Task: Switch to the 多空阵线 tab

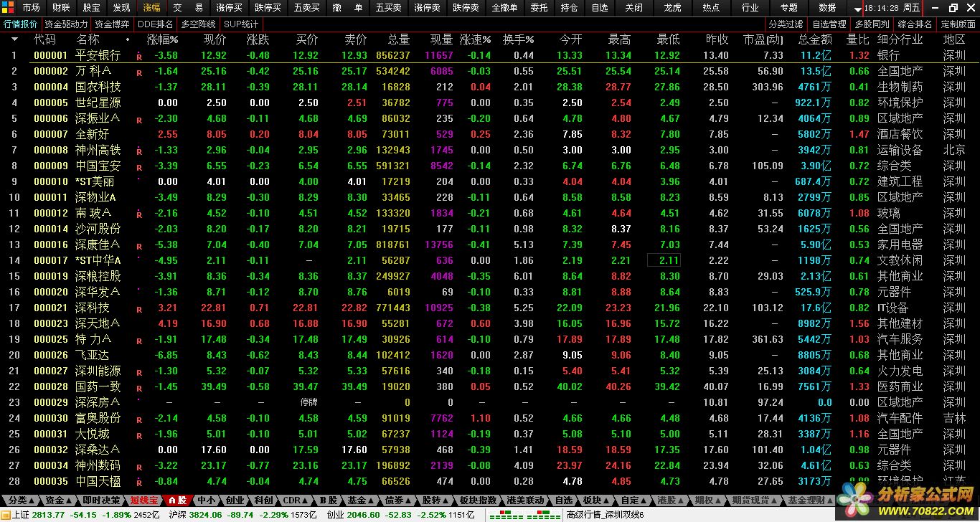Action: (x=199, y=24)
